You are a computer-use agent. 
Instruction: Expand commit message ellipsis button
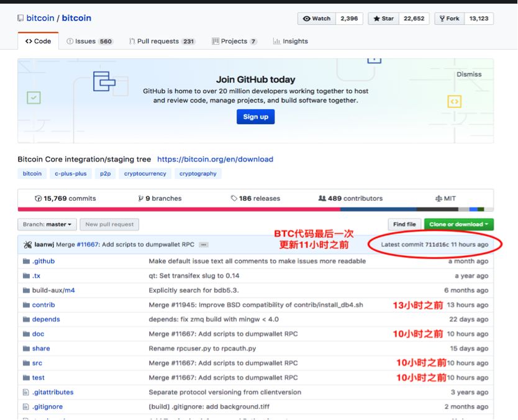click(x=204, y=245)
